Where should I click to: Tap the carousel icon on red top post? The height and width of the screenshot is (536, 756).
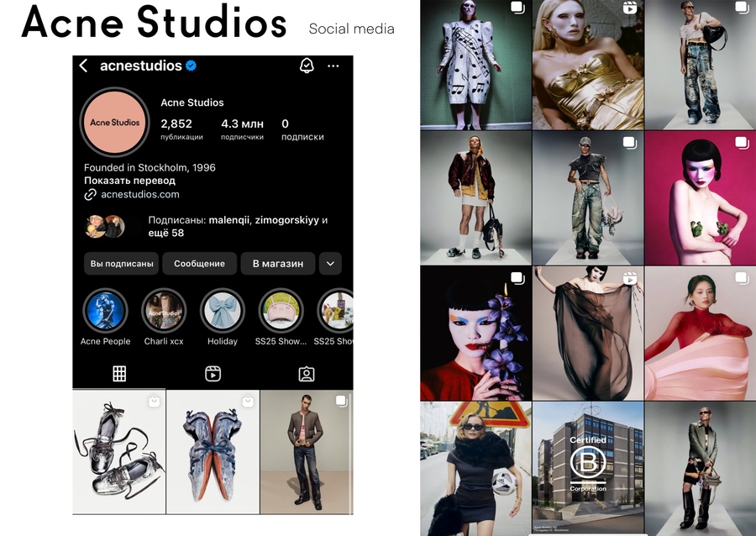tap(742, 278)
